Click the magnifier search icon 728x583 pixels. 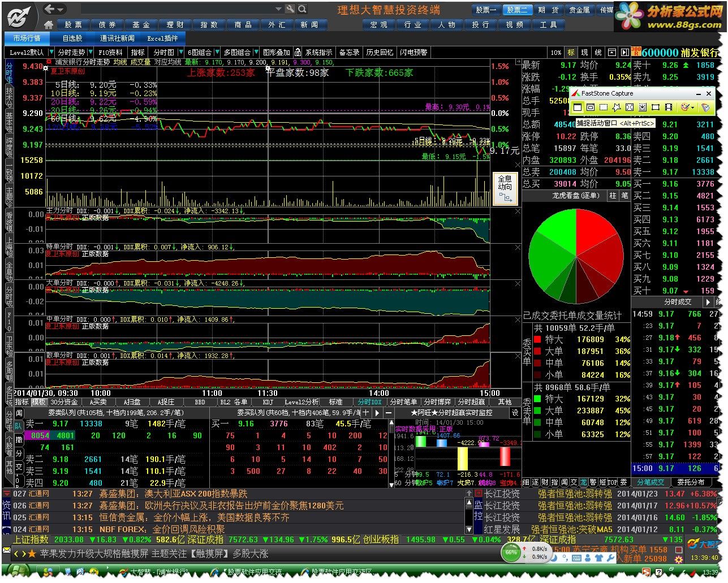click(302, 9)
